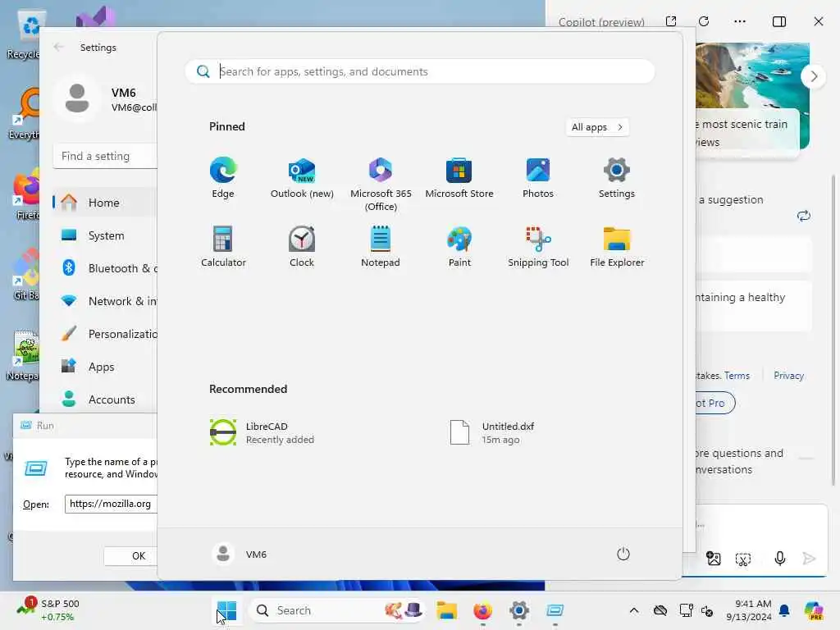Expand All apps list

coord(597,127)
